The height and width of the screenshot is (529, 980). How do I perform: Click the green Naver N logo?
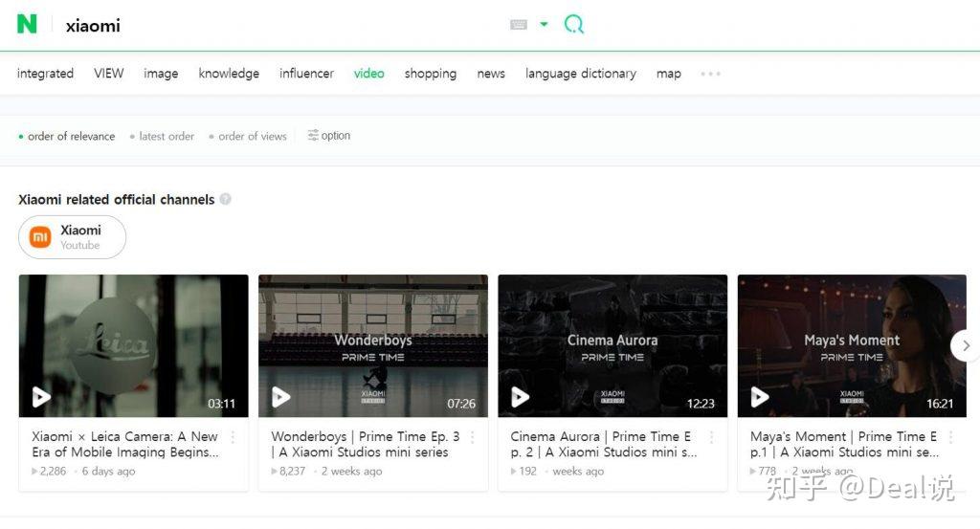click(x=27, y=24)
